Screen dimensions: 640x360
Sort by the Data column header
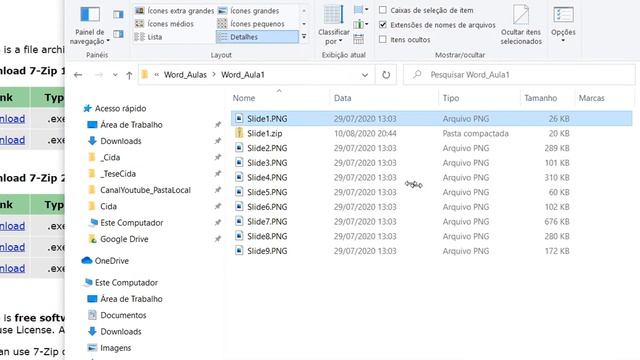342,98
